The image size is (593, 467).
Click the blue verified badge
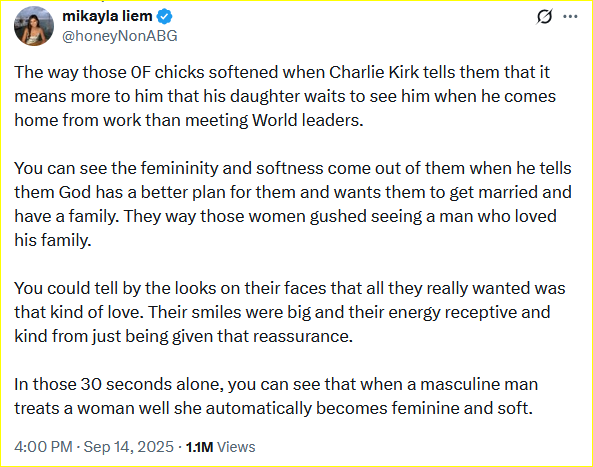coord(165,16)
